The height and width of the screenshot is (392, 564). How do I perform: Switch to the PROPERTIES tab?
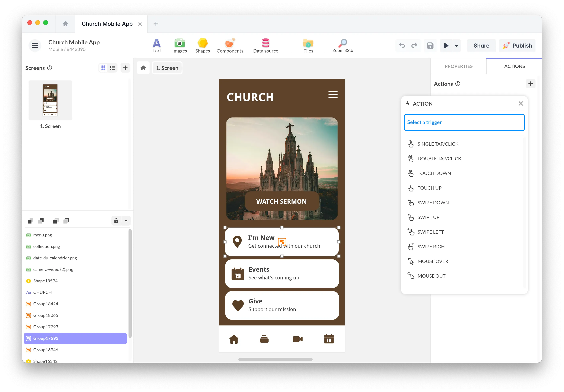coord(458,66)
